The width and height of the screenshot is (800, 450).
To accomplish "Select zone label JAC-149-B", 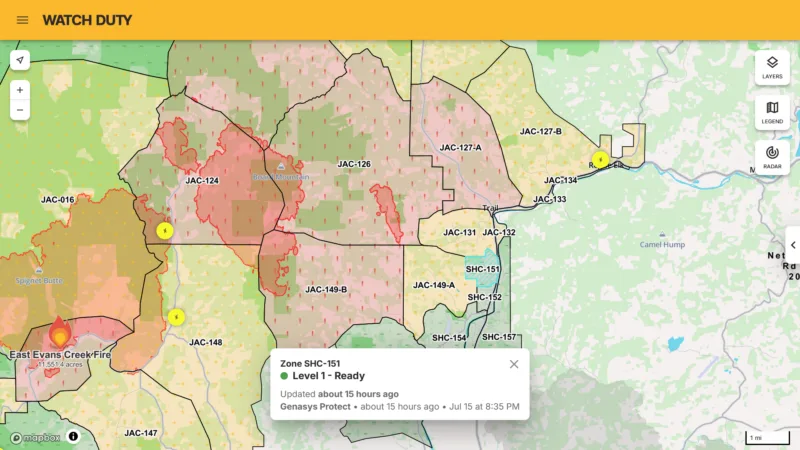I will point(326,289).
